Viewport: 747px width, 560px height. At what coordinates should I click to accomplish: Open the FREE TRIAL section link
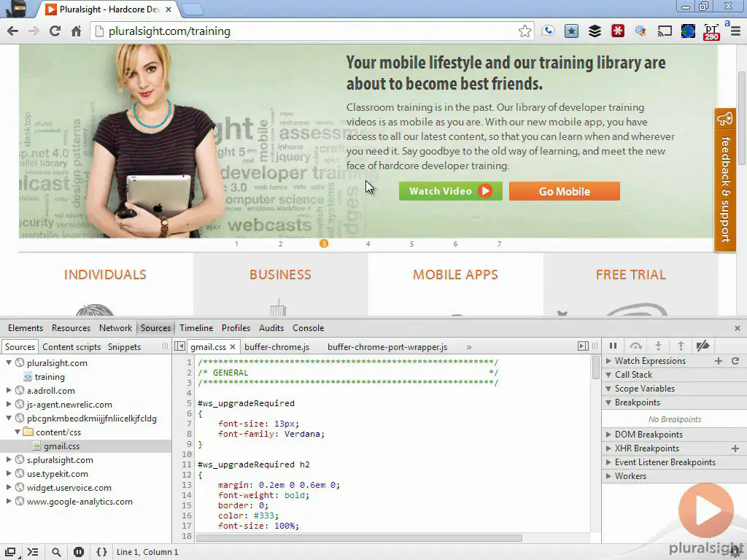[631, 275]
